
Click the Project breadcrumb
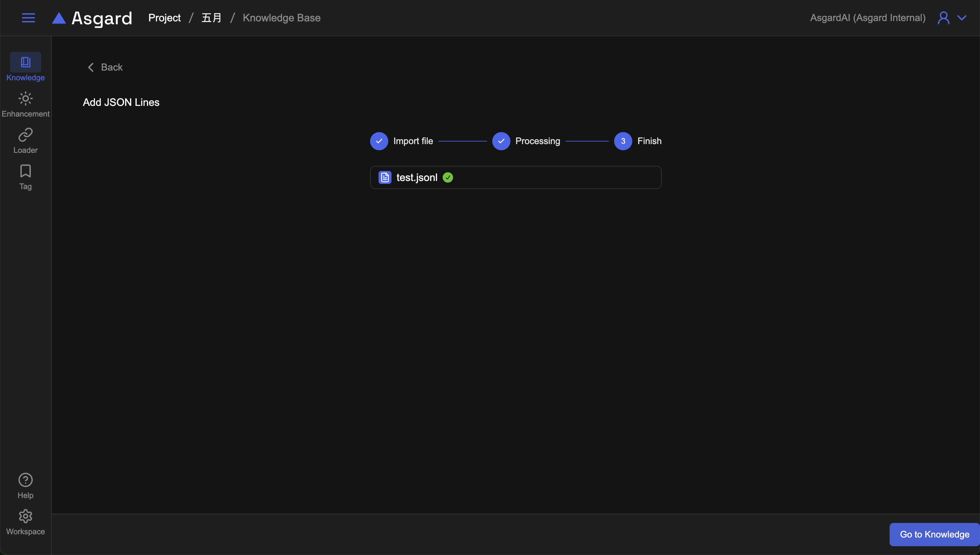(x=164, y=18)
